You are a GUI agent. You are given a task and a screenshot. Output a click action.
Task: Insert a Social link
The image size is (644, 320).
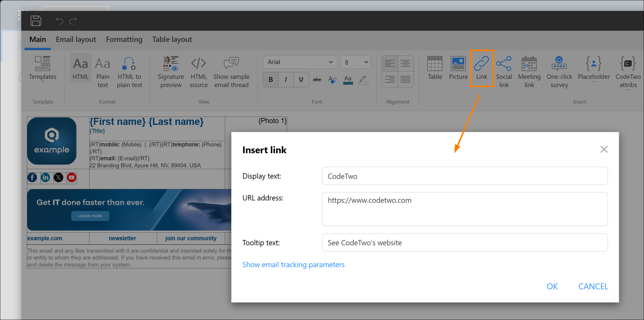click(x=504, y=72)
